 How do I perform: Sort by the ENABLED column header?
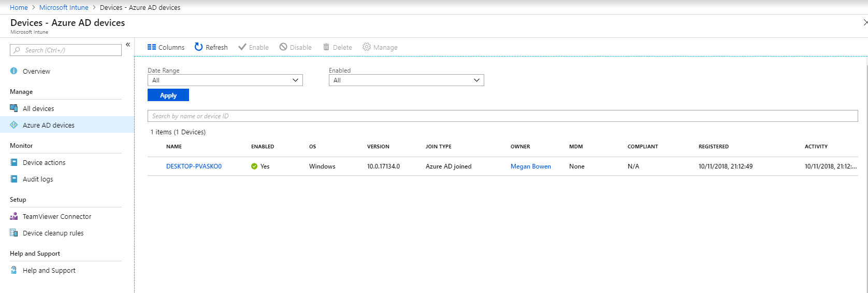click(x=263, y=147)
